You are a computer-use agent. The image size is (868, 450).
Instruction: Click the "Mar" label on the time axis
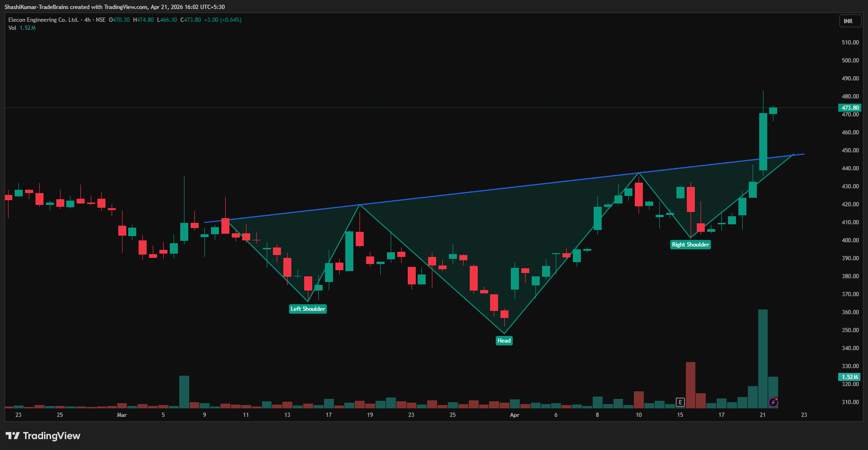[122, 415]
